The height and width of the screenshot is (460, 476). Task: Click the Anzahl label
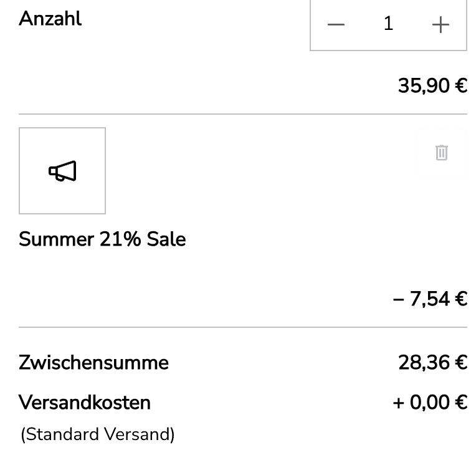point(50,19)
